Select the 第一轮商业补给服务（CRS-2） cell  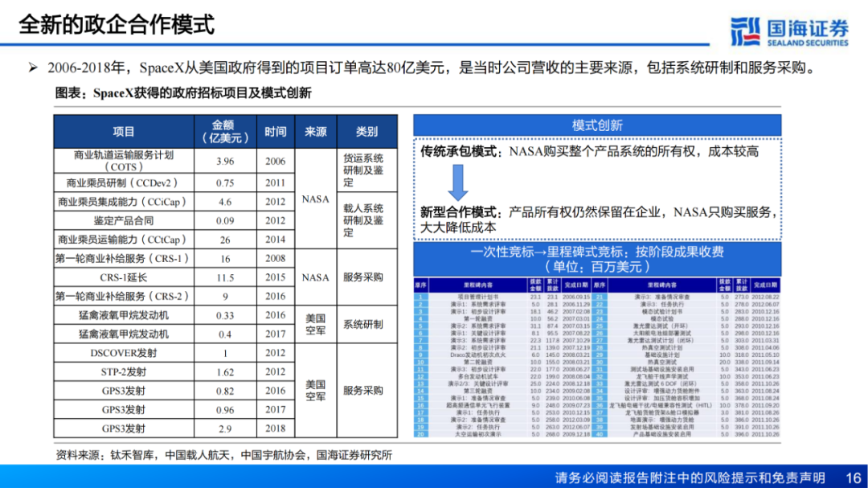click(124, 297)
